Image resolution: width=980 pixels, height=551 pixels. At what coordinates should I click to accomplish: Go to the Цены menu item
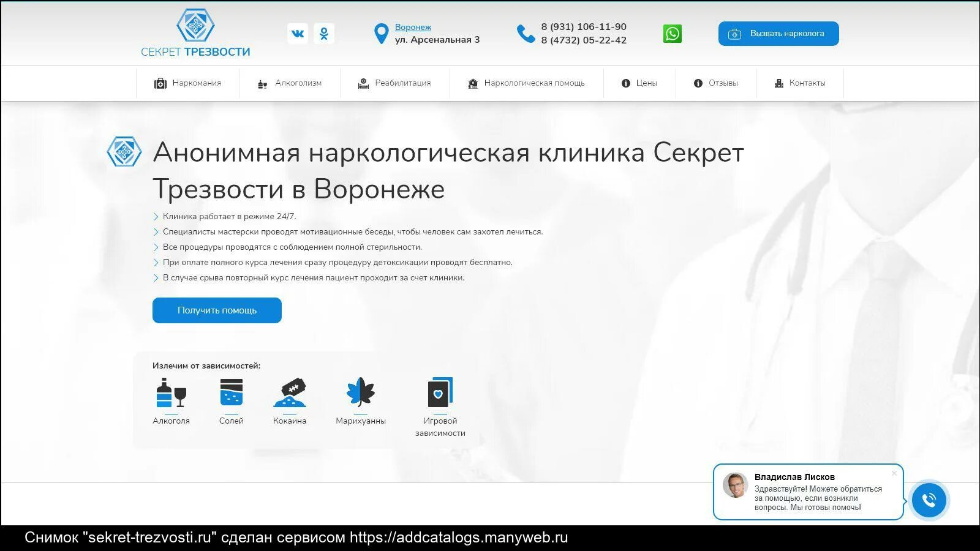(x=639, y=83)
